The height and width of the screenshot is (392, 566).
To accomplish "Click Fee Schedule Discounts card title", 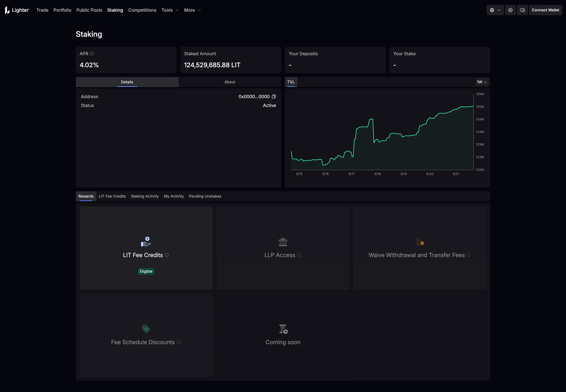I will tap(143, 342).
